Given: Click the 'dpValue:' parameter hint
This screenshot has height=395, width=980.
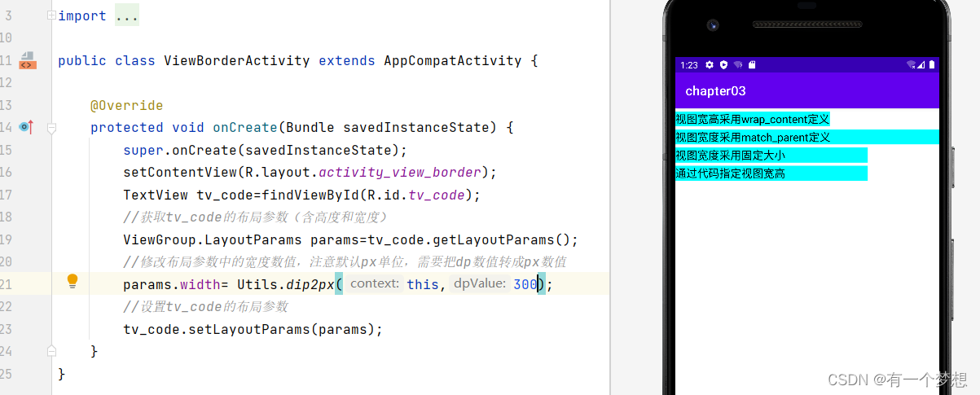Looking at the screenshot, I should pos(480,283).
